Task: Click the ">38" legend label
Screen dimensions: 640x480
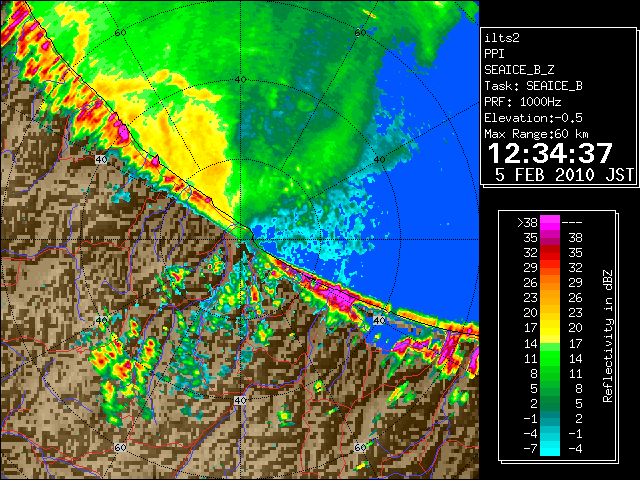Action: tap(527, 223)
